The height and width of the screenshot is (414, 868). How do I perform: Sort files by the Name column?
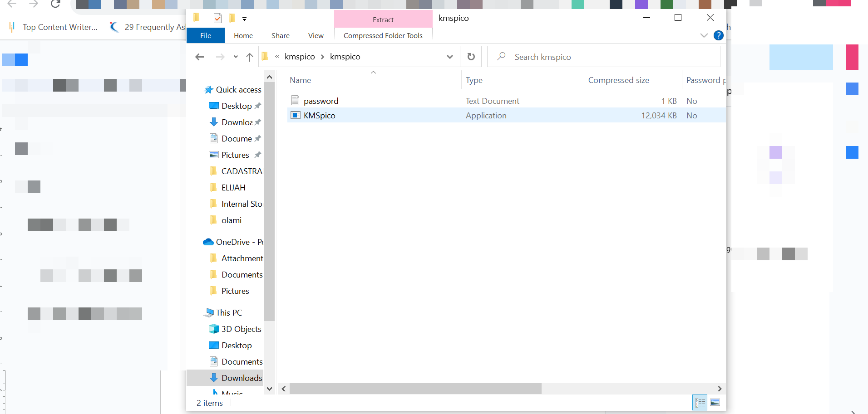[x=300, y=80]
